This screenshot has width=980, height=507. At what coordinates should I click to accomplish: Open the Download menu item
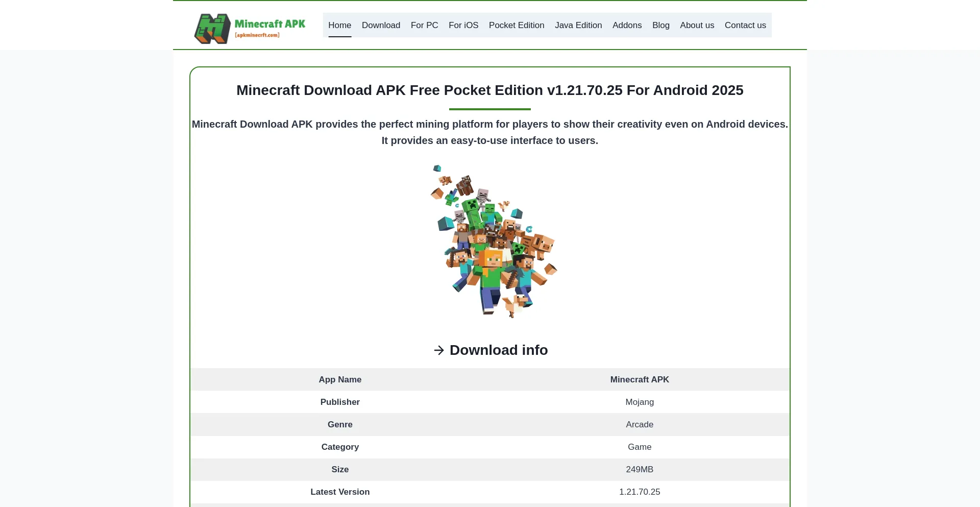pos(381,25)
